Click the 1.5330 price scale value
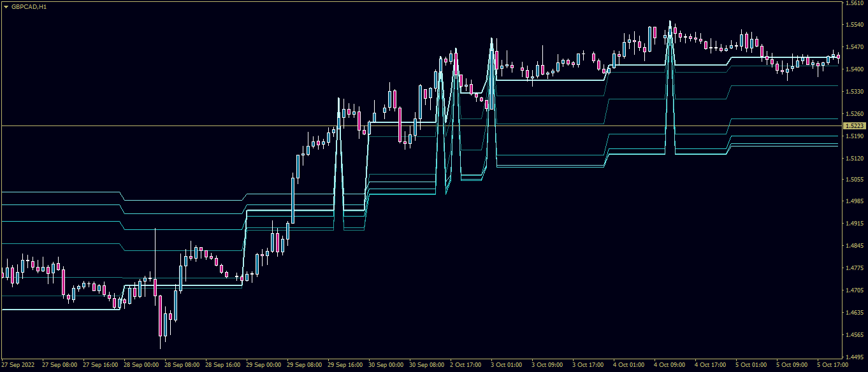 (x=854, y=92)
